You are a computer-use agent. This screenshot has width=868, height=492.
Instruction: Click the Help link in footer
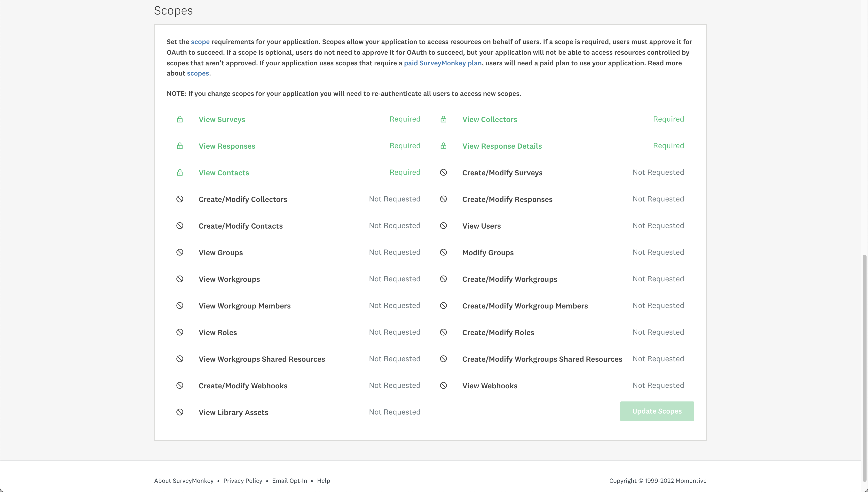coord(323,481)
